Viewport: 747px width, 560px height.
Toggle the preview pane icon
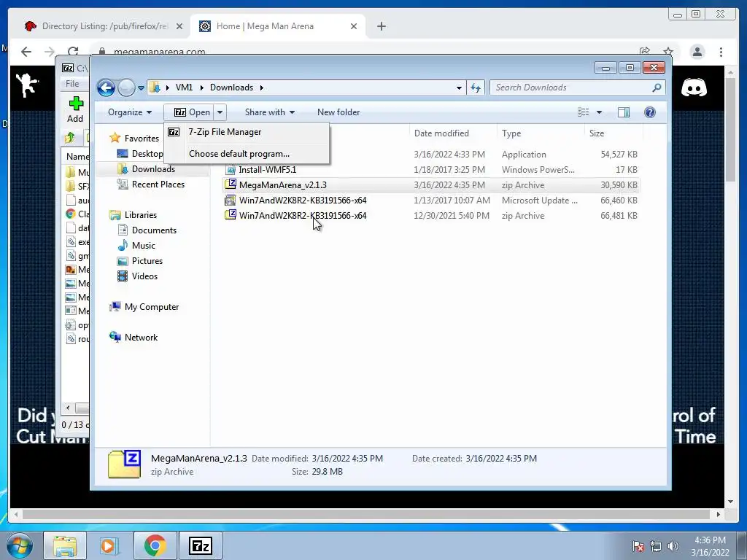624,112
